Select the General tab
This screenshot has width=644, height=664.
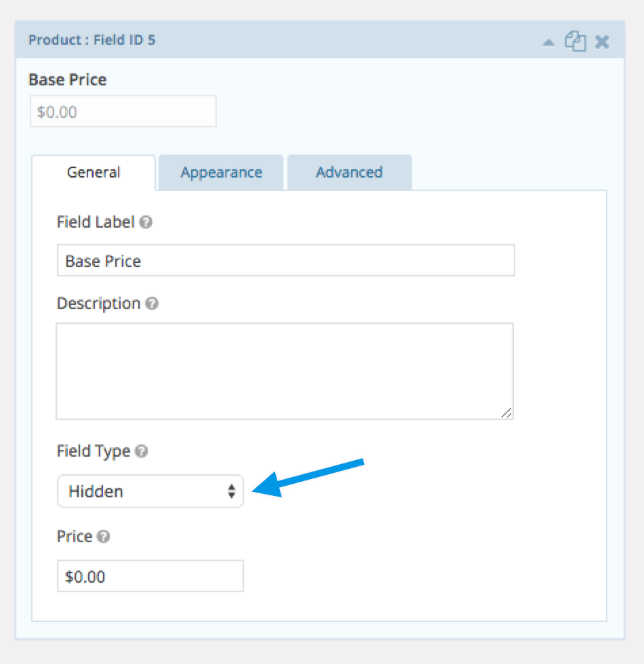click(94, 172)
